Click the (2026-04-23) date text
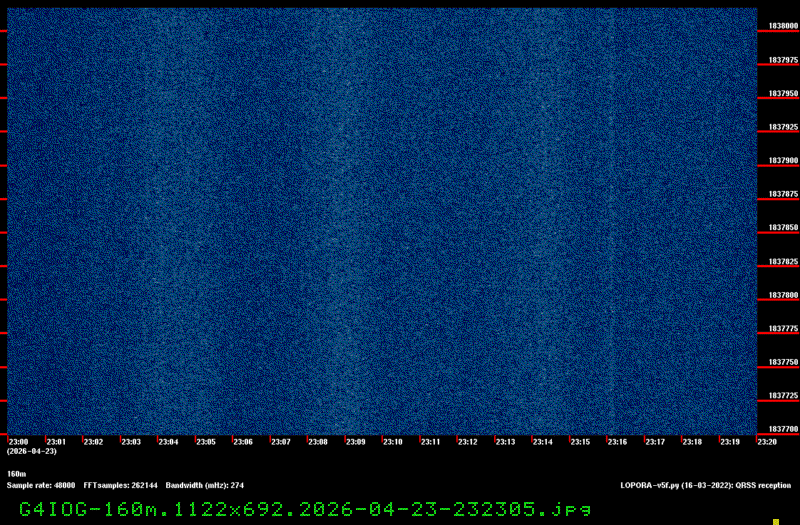Image resolution: width=800 pixels, height=525 pixels. coord(32,452)
